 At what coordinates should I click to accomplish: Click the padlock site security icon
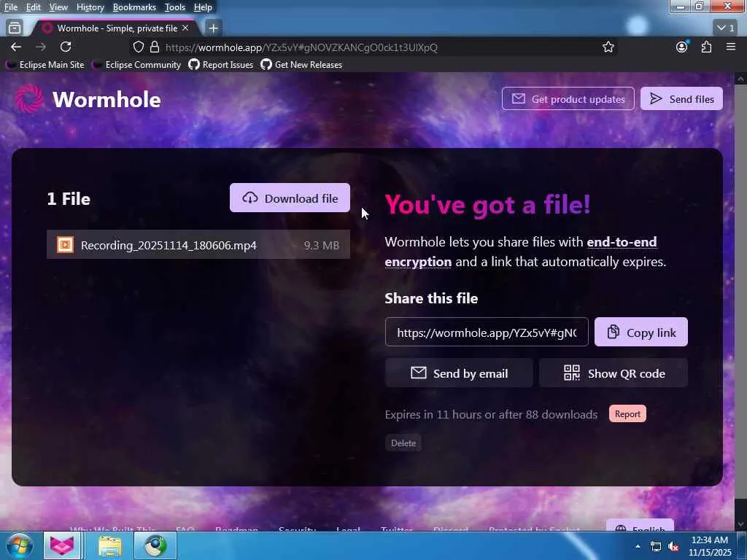[x=155, y=47]
